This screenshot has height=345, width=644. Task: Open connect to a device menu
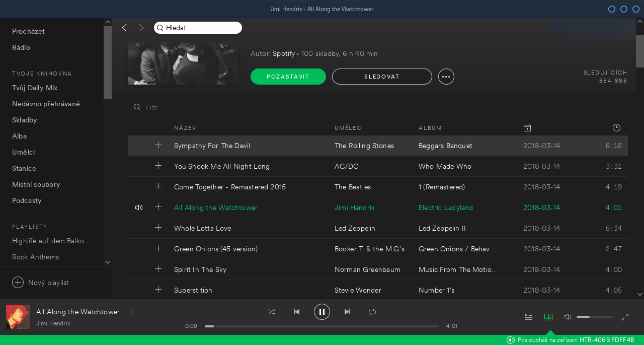point(548,317)
